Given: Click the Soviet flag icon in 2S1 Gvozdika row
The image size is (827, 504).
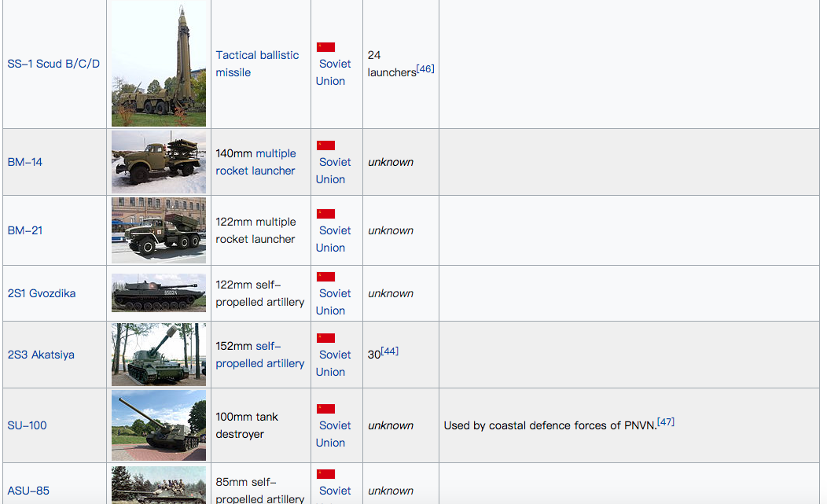Looking at the screenshot, I should click(x=326, y=277).
